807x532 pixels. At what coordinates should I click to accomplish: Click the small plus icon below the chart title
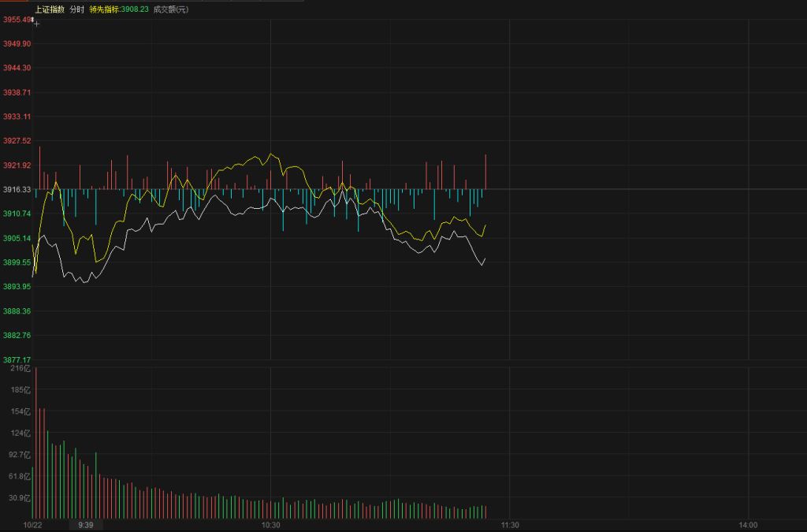(x=36, y=24)
